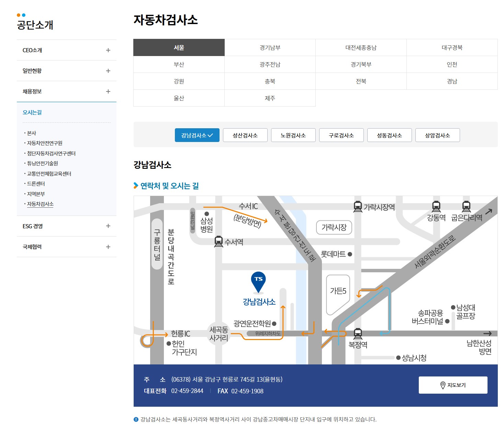Screen dimensions: 504x427
Task: Select the 부산 region tab
Action: [x=179, y=64]
